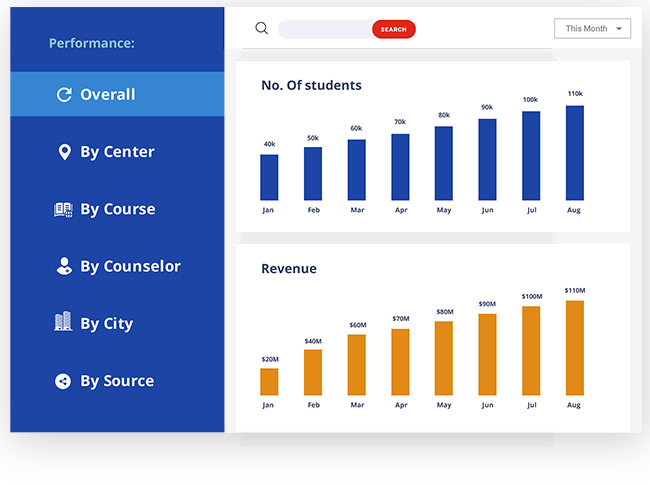The width and height of the screenshot is (650, 485).
Task: Select the Apr $70M revenue bar
Action: pyautogui.click(x=400, y=362)
